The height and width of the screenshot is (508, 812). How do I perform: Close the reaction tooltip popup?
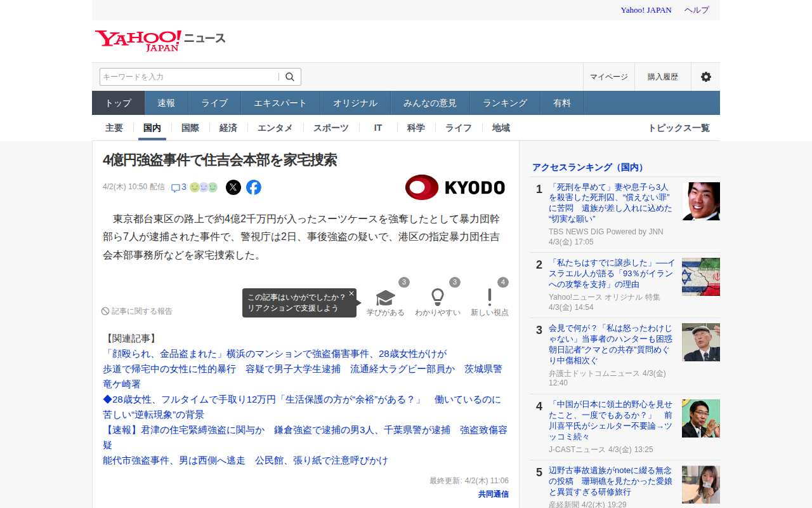(351, 293)
